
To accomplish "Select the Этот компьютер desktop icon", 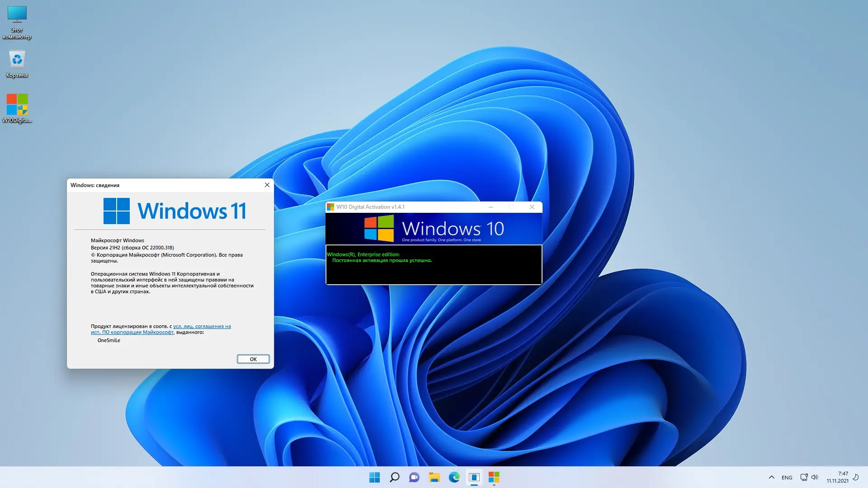I will (x=17, y=14).
